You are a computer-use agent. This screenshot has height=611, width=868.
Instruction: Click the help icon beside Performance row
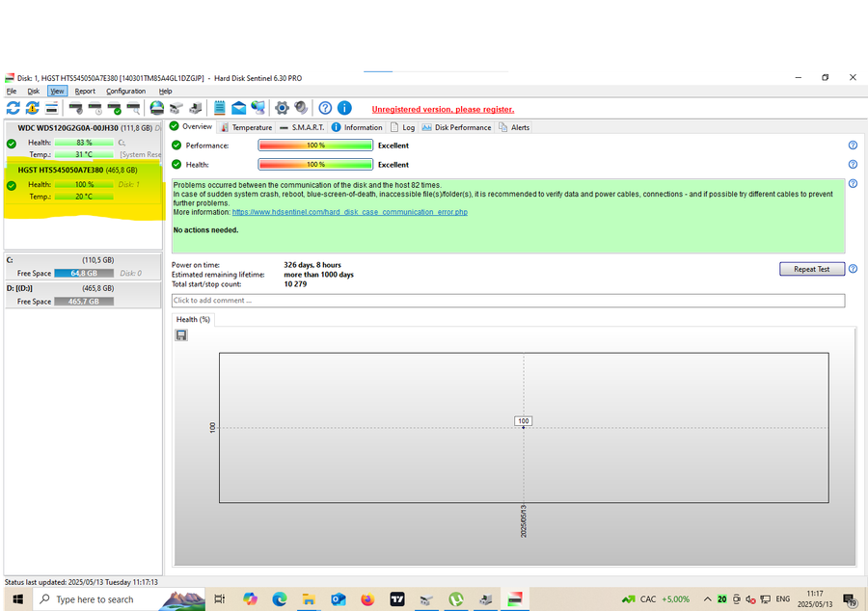tap(853, 146)
